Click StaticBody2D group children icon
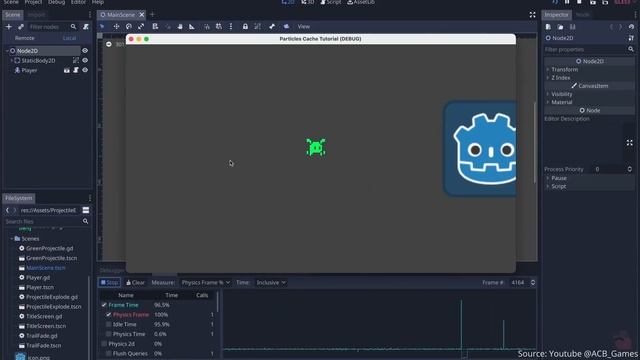Image resolution: width=640 pixels, height=360 pixels. pos(76,60)
